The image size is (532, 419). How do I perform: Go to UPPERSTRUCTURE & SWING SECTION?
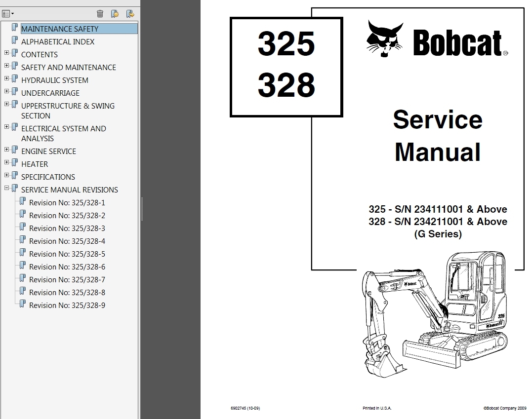[68, 111]
